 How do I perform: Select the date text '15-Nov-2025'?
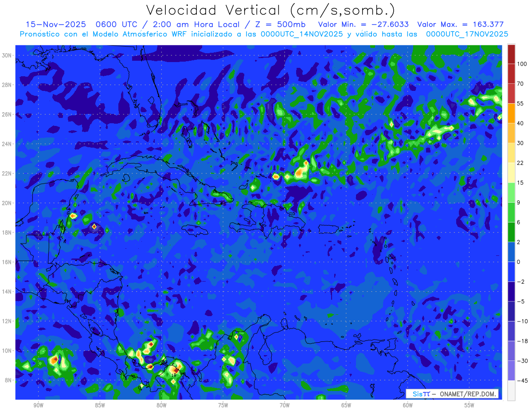point(57,24)
